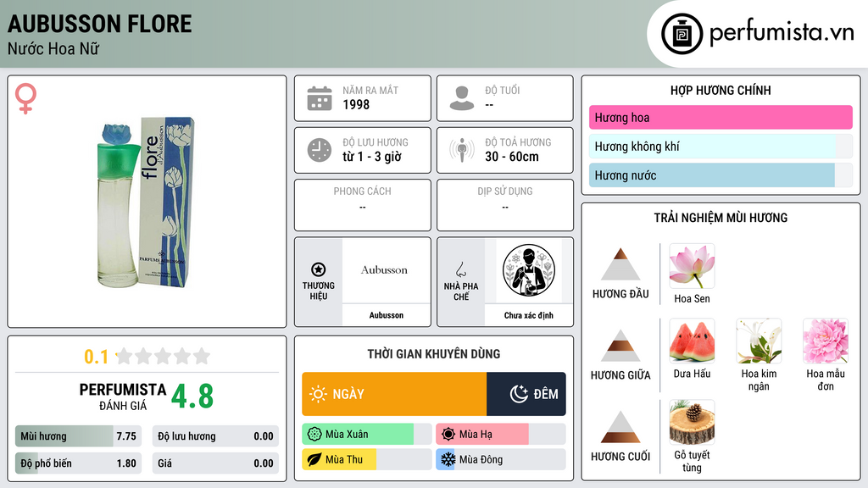Click the Chưa xác định perfumer label

[529, 315]
